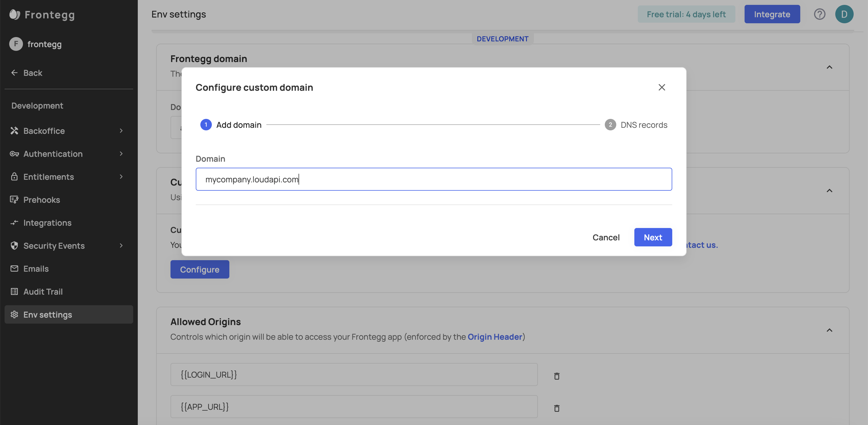
Task: Click the Back arrow in sidebar
Action: (14, 73)
